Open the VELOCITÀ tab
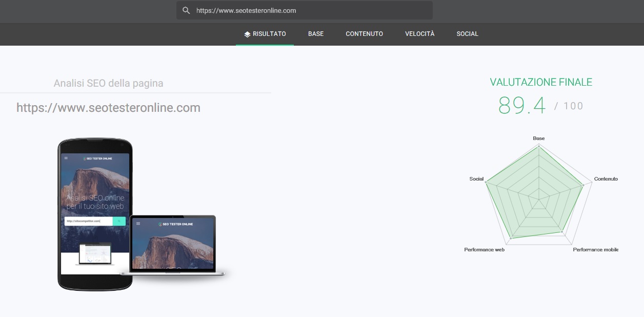Screen dimensions: 644x317 coord(419,34)
